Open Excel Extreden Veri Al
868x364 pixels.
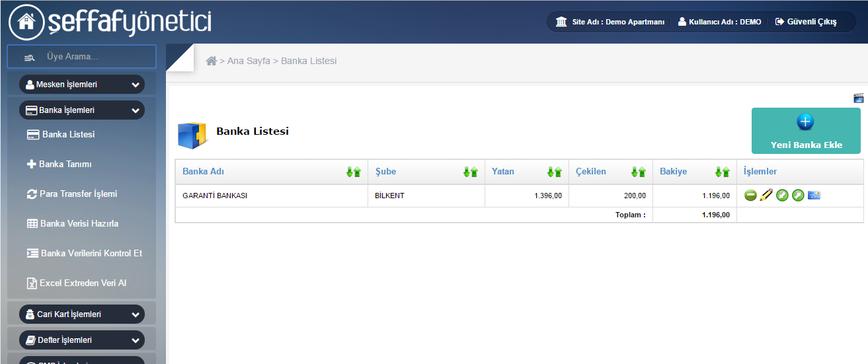tap(83, 283)
